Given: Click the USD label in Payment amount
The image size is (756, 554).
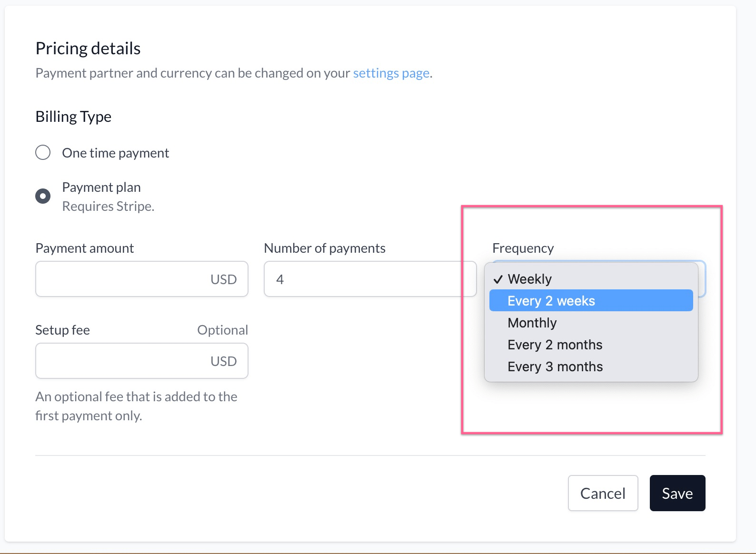Looking at the screenshot, I should (223, 279).
